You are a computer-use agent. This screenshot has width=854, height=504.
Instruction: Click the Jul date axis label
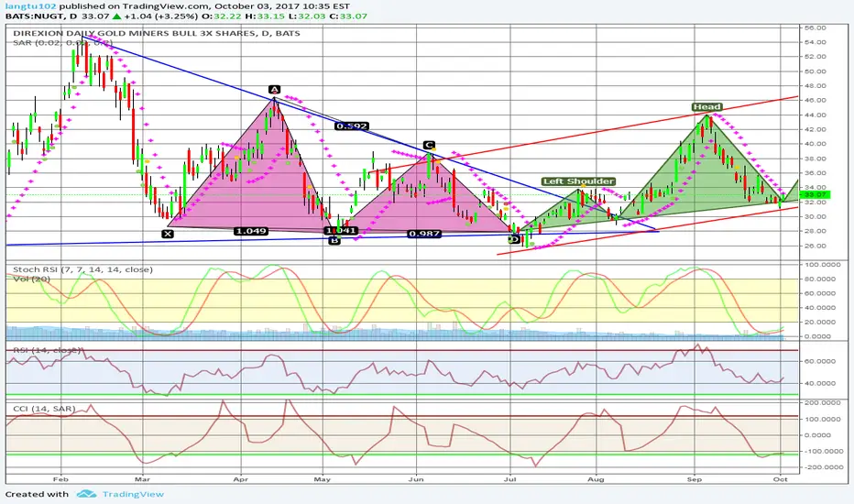[x=510, y=479]
